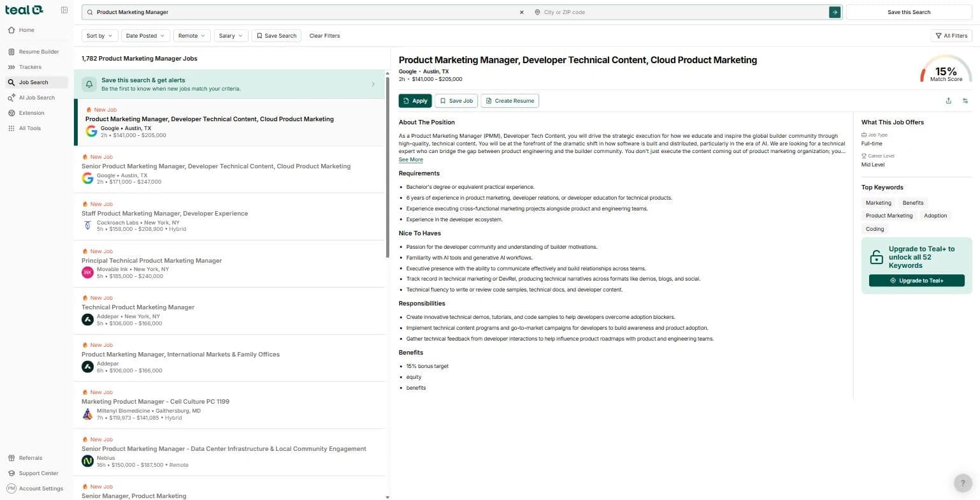Image resolution: width=980 pixels, height=500 pixels.
Task: Go to Home in the sidebar
Action: pos(36,30)
